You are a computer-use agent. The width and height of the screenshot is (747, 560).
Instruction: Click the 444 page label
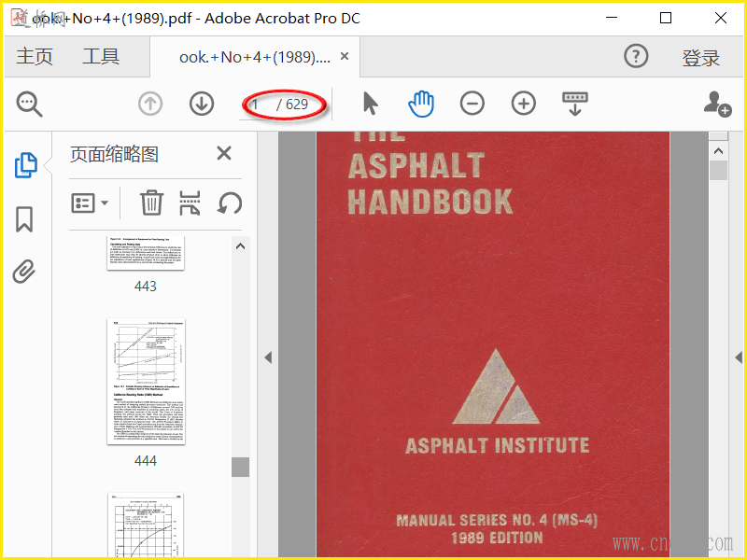click(146, 461)
